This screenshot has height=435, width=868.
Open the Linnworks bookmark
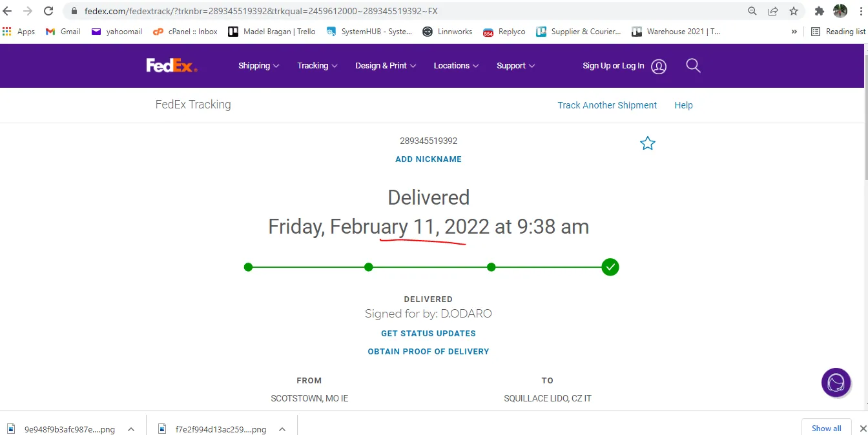[448, 31]
